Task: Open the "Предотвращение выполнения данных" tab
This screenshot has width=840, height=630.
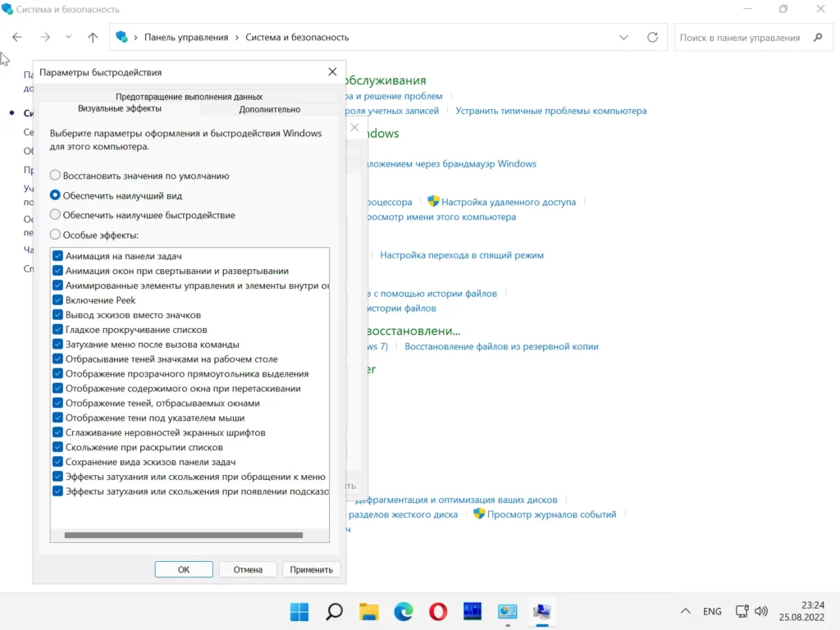Action: pos(189,96)
